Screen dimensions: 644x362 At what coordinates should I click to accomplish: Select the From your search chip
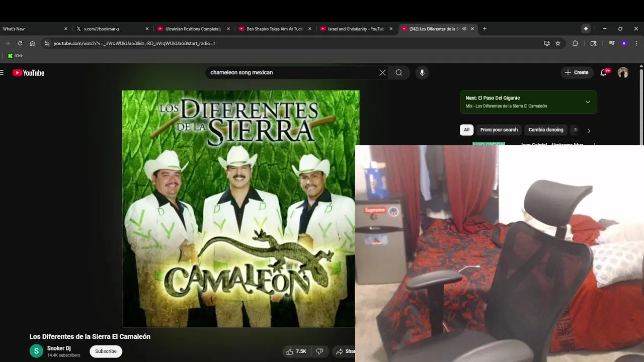pos(499,130)
